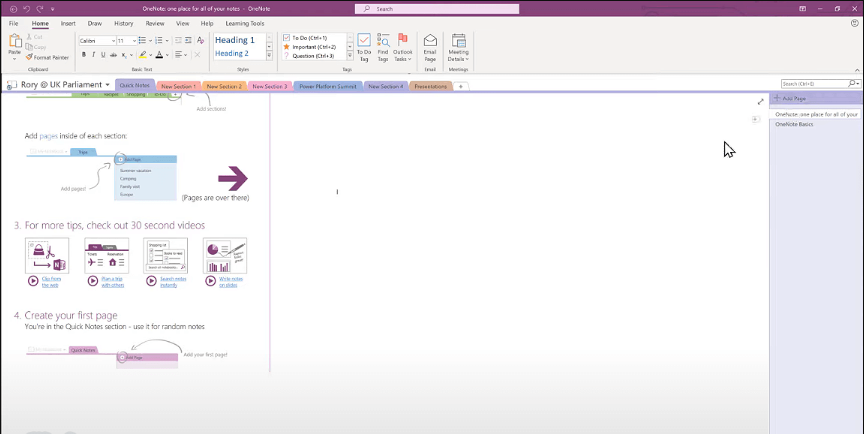This screenshot has height=434, width=864.
Task: Apply italic formatting
Action: point(93,55)
